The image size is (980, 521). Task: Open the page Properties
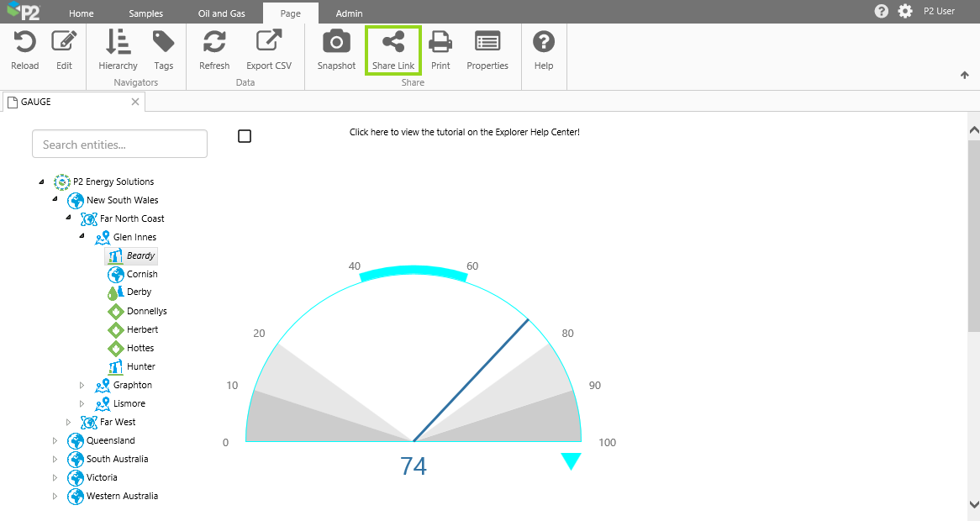tap(487, 42)
